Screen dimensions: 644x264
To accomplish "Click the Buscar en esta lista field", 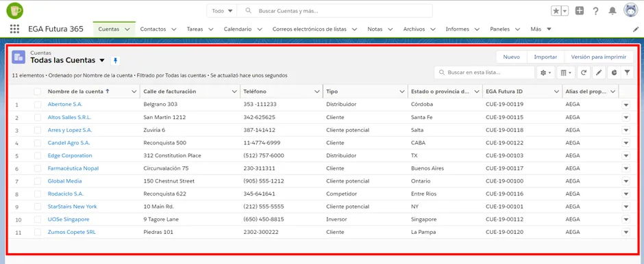I will click(484, 72).
